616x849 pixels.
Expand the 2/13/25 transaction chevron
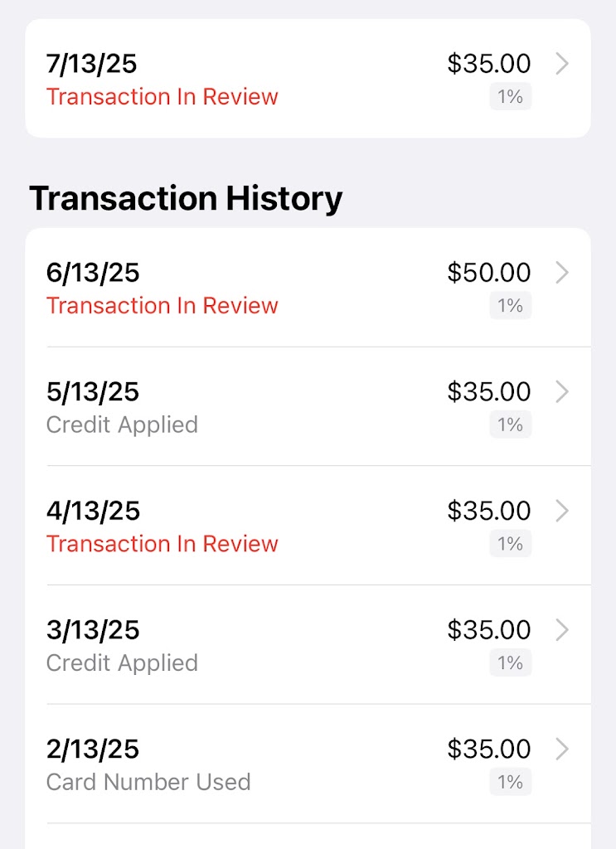click(561, 750)
